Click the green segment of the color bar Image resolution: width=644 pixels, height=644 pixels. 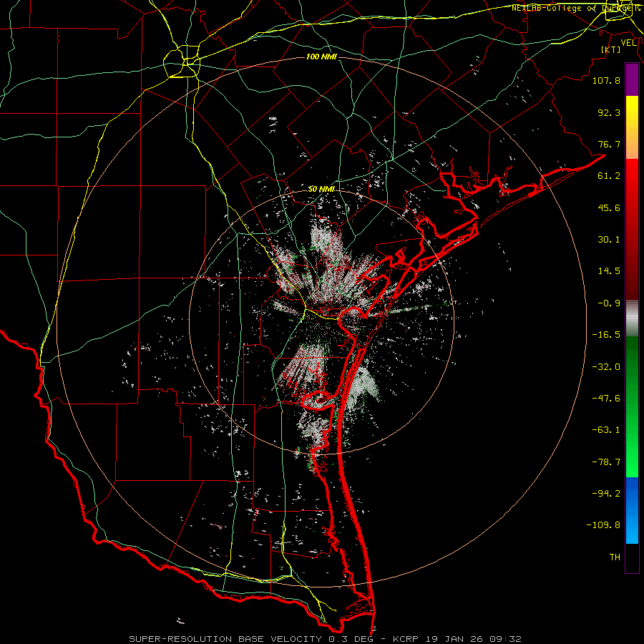click(632, 406)
